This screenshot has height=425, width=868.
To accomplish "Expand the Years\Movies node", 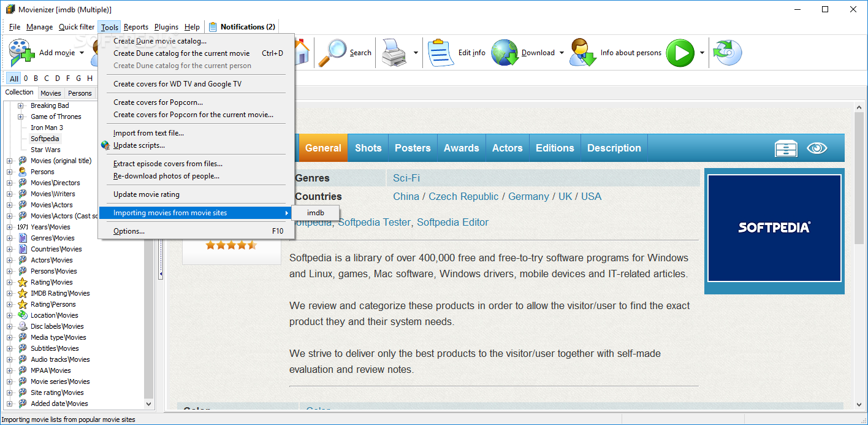I will click(9, 227).
